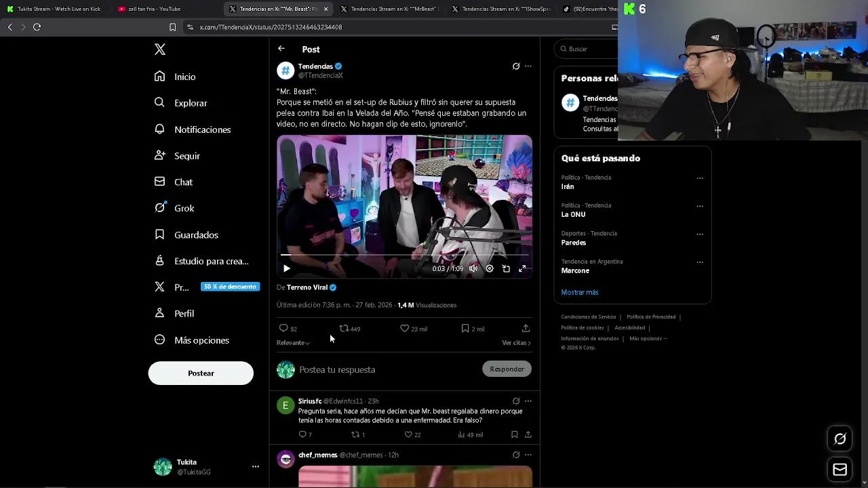The height and width of the screenshot is (488, 868).
Task: Click the Postear button
Action: (201, 373)
